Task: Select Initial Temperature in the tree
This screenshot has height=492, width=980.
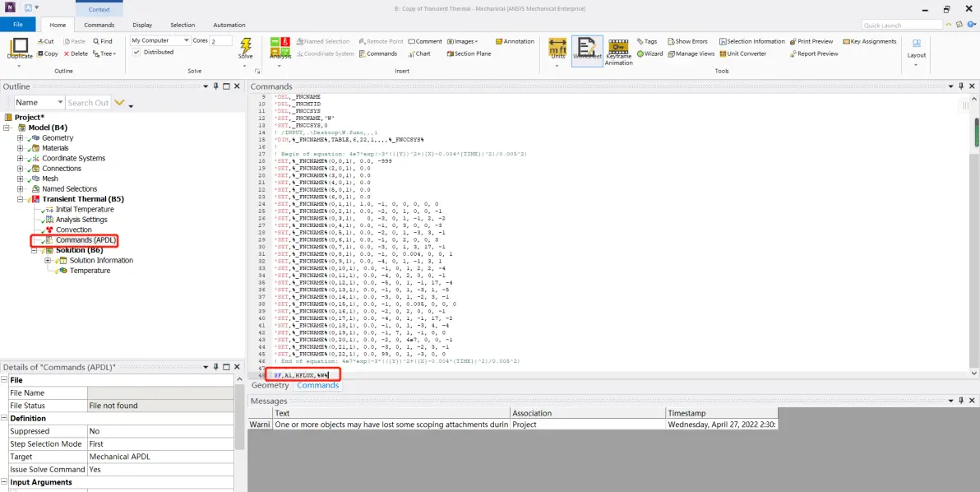Action: coord(85,210)
